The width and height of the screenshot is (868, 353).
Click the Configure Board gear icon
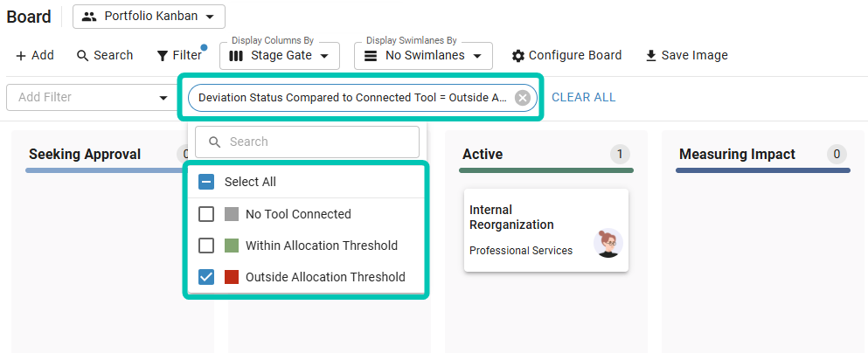pyautogui.click(x=518, y=56)
